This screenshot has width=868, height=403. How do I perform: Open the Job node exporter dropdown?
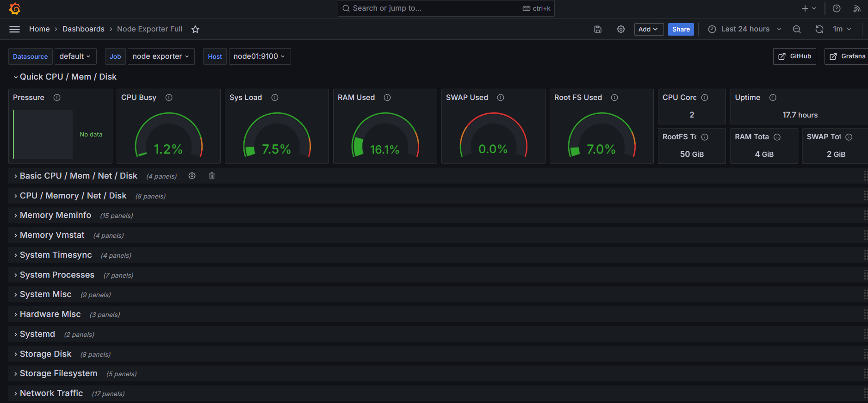161,56
